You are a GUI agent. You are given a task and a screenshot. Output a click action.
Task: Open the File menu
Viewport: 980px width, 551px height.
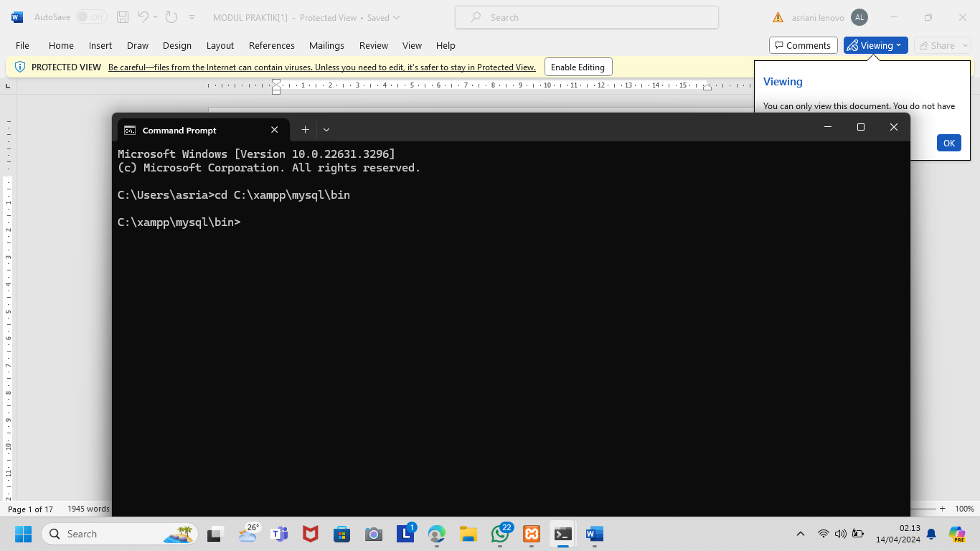tap(22, 45)
